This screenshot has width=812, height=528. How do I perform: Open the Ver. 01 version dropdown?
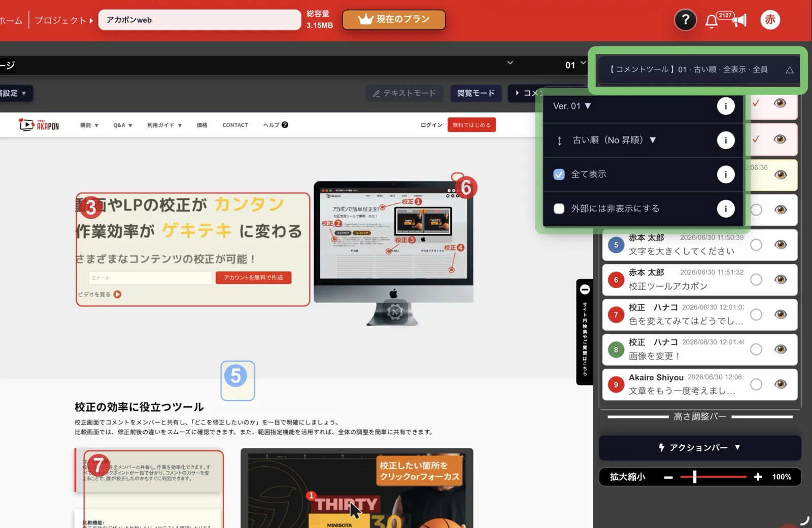pyautogui.click(x=572, y=106)
